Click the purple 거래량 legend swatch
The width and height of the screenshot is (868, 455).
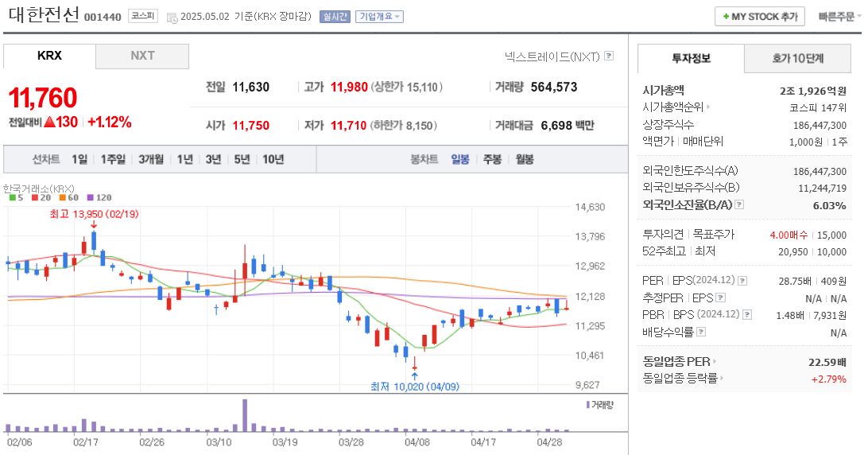tap(588, 405)
